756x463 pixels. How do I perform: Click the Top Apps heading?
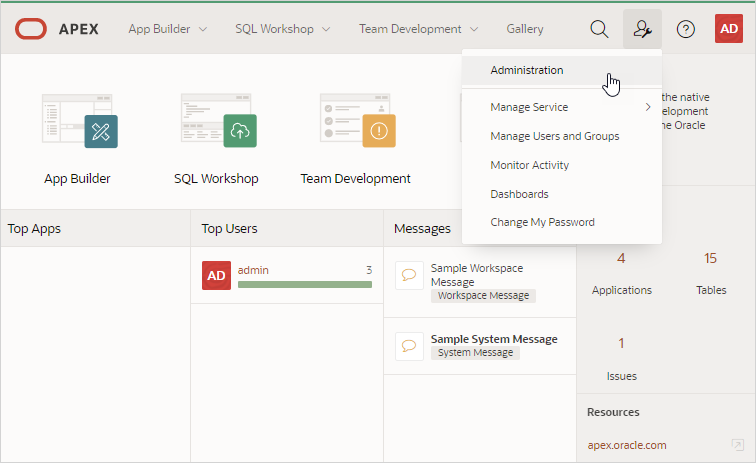34,229
